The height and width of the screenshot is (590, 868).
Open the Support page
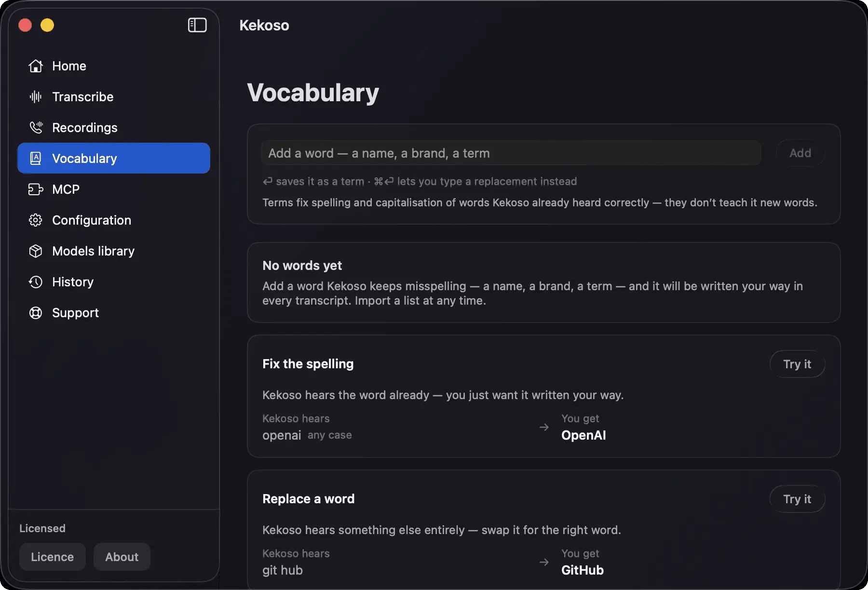114,313
